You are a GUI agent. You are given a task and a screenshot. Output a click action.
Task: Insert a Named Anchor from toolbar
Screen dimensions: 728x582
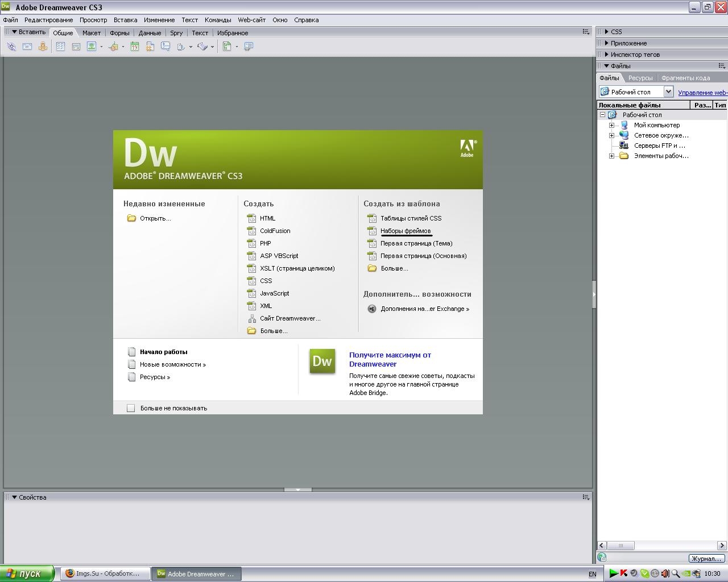tap(43, 47)
